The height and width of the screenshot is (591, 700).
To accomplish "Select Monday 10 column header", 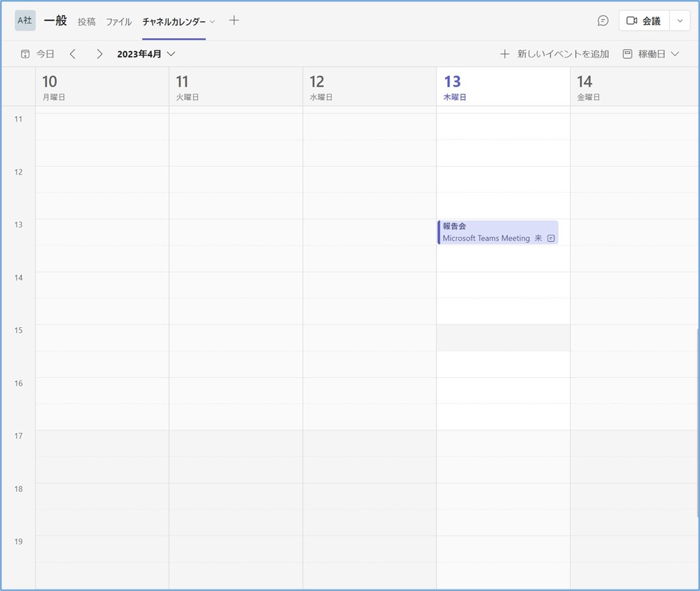I will (102, 87).
